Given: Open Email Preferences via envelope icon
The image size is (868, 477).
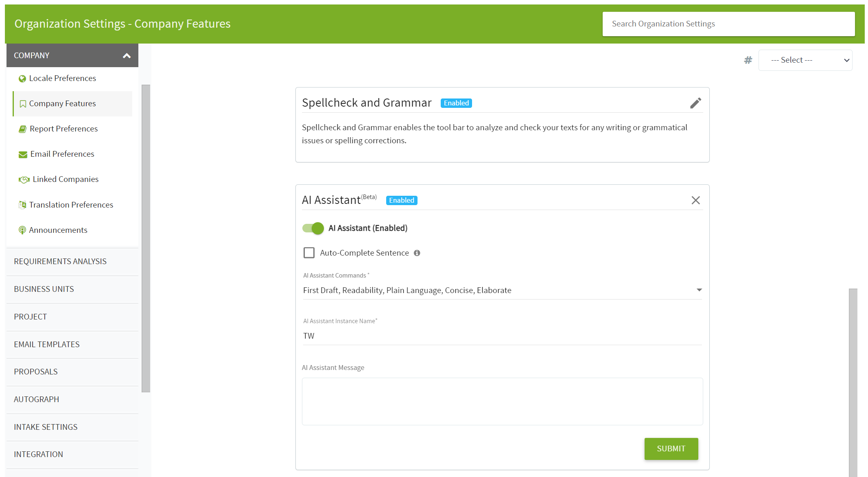Looking at the screenshot, I should tap(22, 154).
